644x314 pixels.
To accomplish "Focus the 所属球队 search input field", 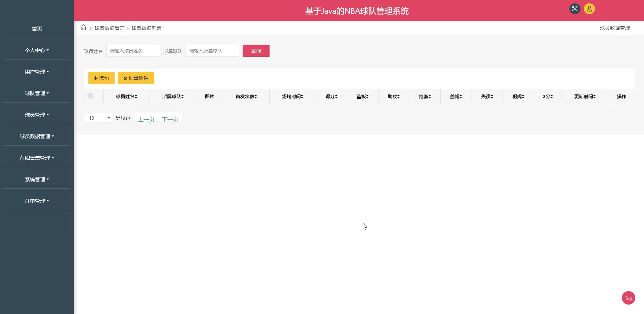I will pyautogui.click(x=212, y=51).
